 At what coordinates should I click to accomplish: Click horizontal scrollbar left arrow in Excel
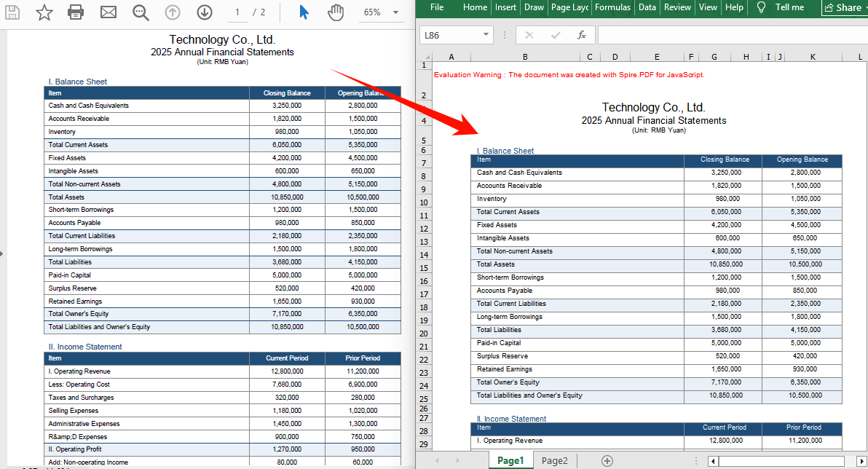[x=713, y=461]
